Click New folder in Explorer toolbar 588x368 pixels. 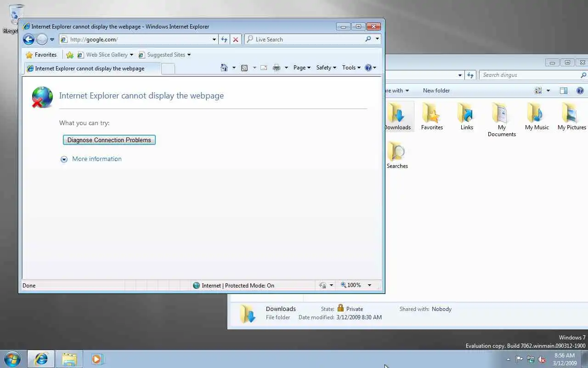click(x=436, y=91)
